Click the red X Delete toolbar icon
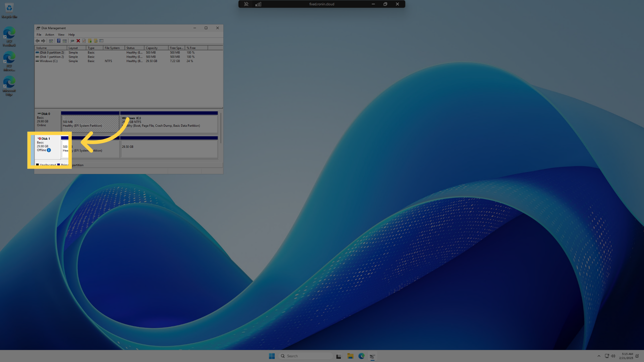This screenshot has width=644, height=362. pyautogui.click(x=78, y=41)
